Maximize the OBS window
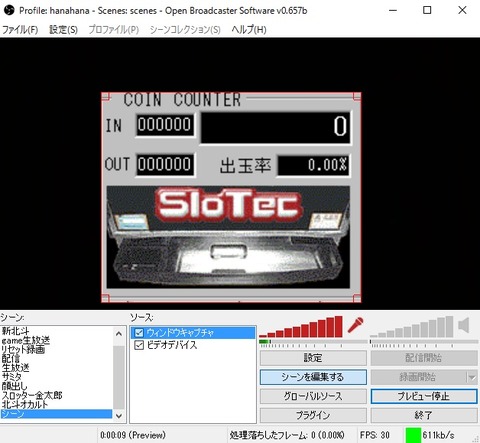Image resolution: width=480 pixels, height=443 pixels. 427,10
